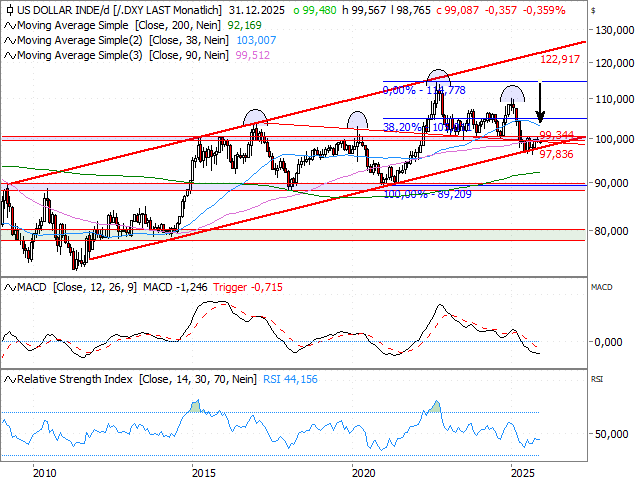Image resolution: width=640 pixels, height=480 pixels.
Task: Click the line icon before Moving Average Simple 200
Action: [7, 24]
